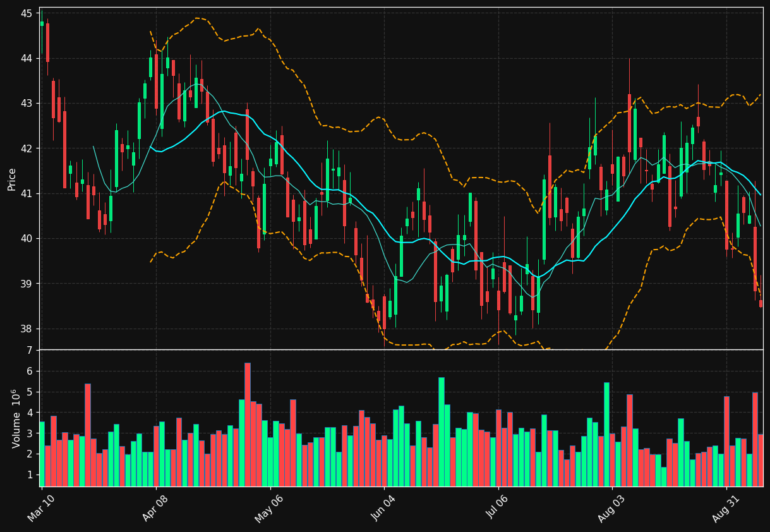Viewport: 770px width, 532px height.
Task: Click the Jul 06 date label
Action: click(x=497, y=509)
